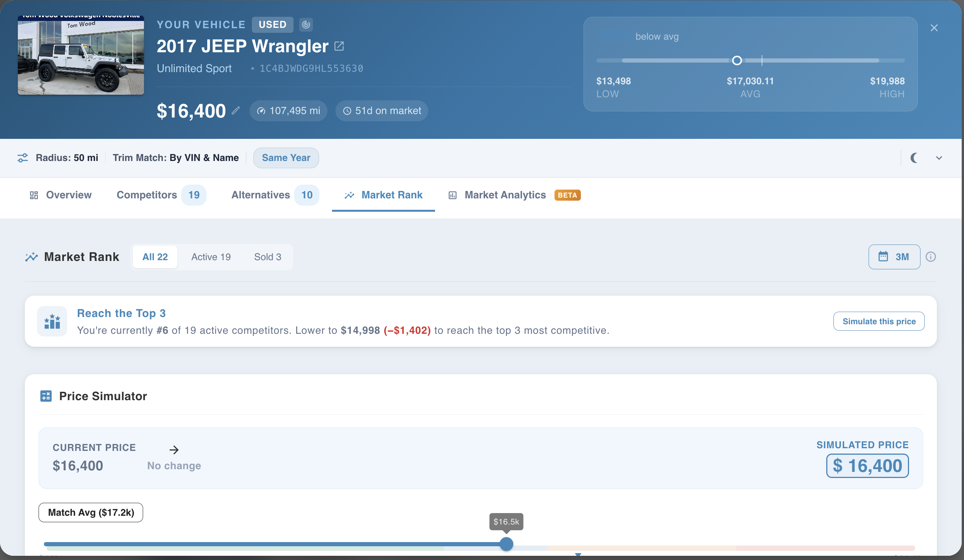Click the 107,495 mi mileage chip
Screen dimensions: 964x560
pyautogui.click(x=288, y=111)
